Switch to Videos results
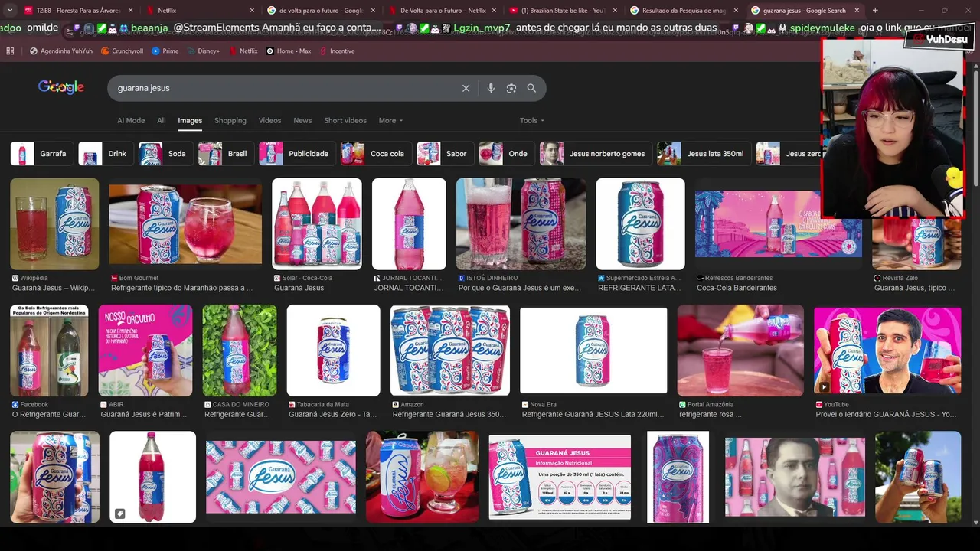This screenshot has width=980, height=551. click(x=269, y=121)
